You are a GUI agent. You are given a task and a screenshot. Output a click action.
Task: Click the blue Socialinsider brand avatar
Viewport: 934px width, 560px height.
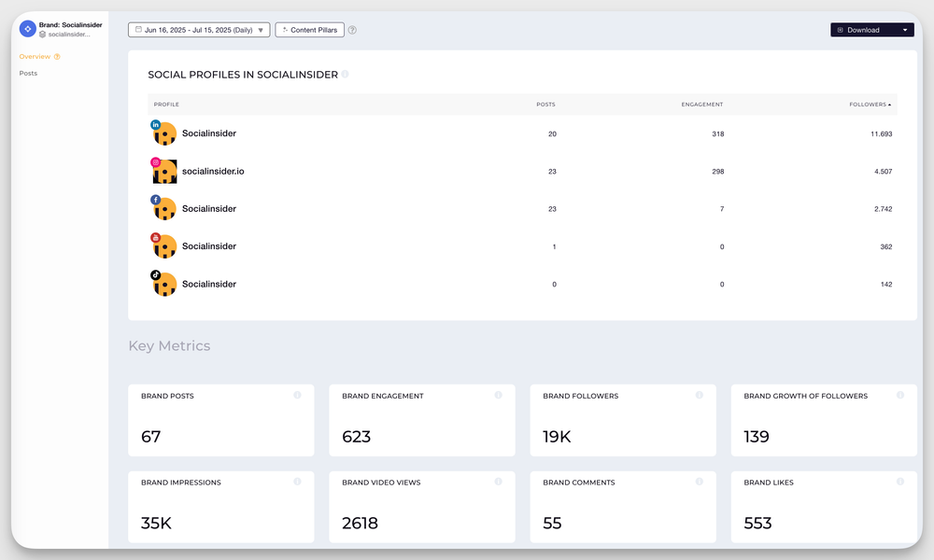(27, 28)
